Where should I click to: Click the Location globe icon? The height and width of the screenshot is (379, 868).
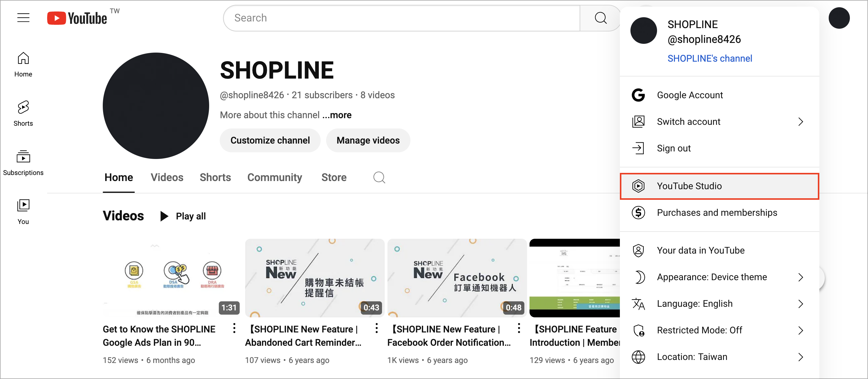(638, 357)
